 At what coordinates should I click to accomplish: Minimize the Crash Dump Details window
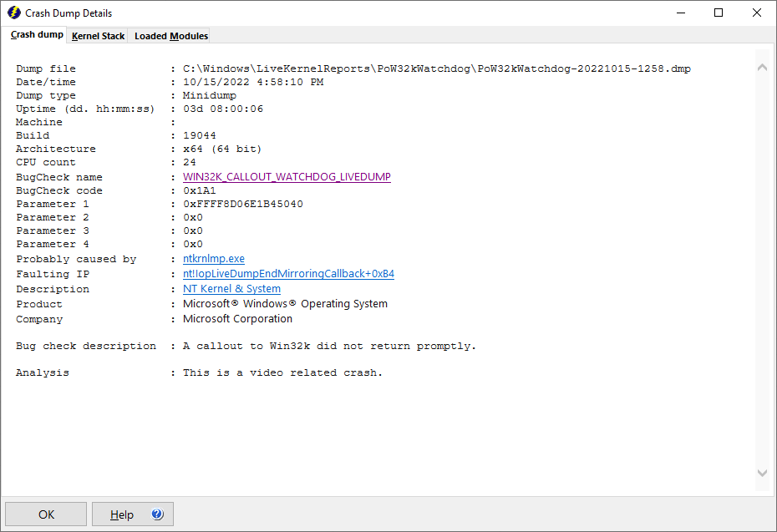tap(683, 13)
